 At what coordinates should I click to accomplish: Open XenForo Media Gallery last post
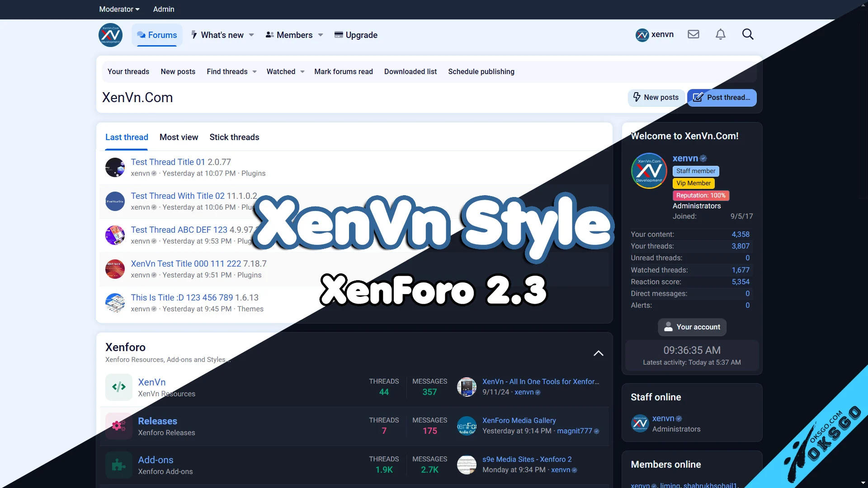point(519,421)
